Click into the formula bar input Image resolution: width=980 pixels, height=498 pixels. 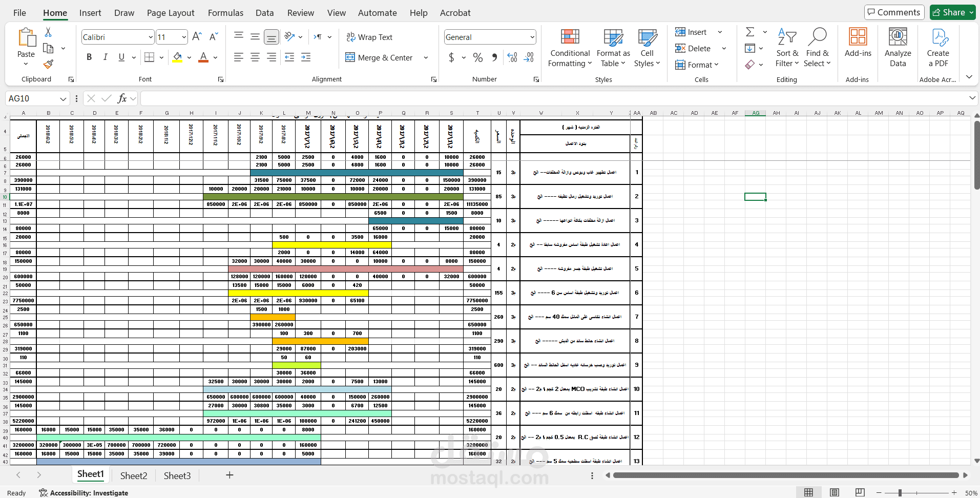[553, 98]
